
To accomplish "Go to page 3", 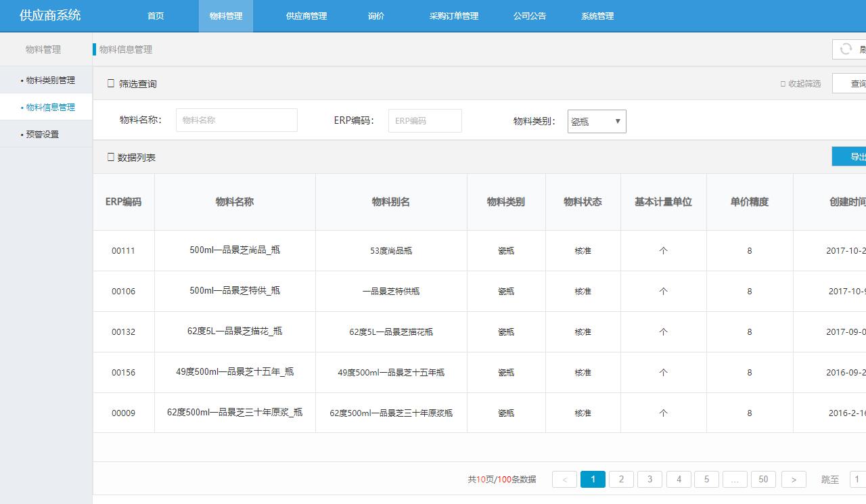I will [649, 479].
